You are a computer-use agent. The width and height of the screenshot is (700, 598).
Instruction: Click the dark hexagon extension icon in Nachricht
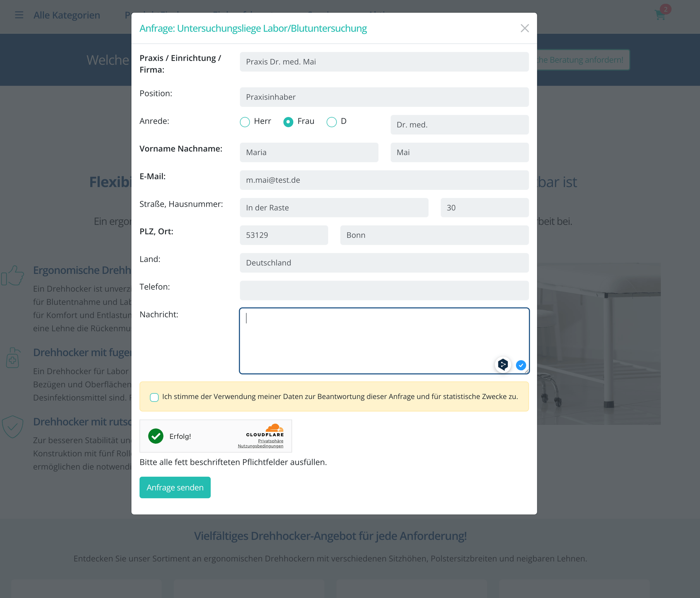(503, 365)
